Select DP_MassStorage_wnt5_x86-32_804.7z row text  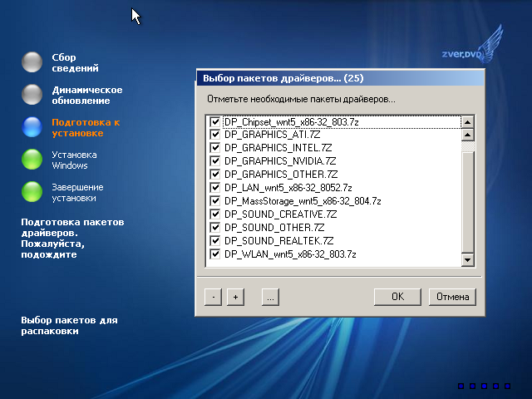click(x=303, y=201)
